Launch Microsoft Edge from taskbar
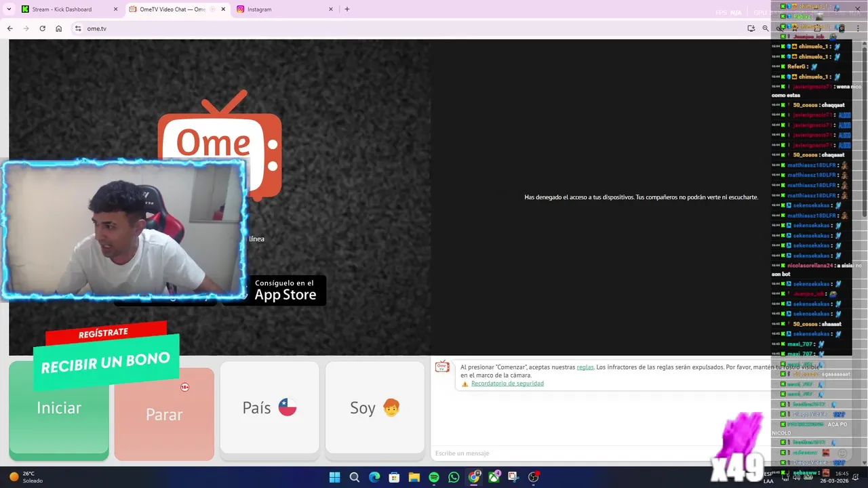 (x=374, y=477)
